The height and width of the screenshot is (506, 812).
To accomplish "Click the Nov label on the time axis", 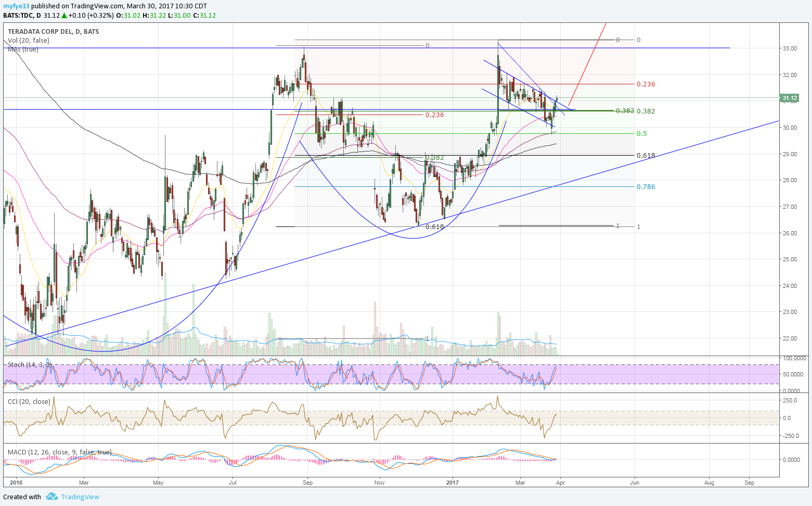I will [380, 483].
